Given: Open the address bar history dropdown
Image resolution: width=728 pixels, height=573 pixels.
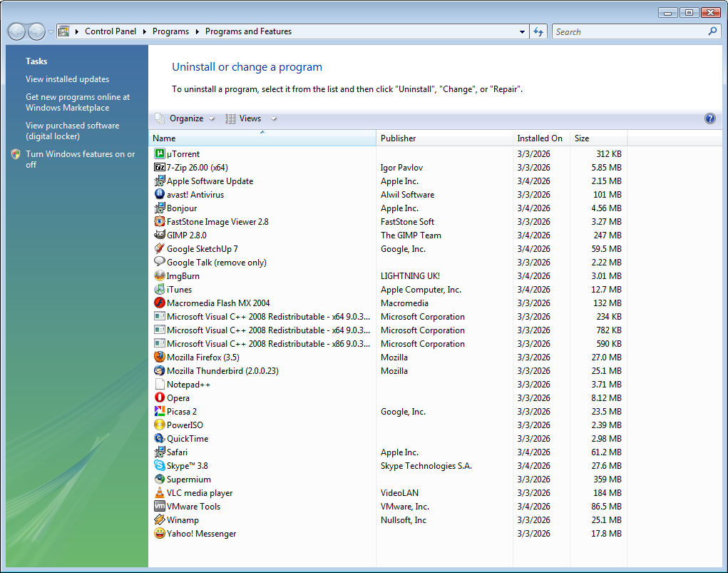Looking at the screenshot, I should click(522, 31).
